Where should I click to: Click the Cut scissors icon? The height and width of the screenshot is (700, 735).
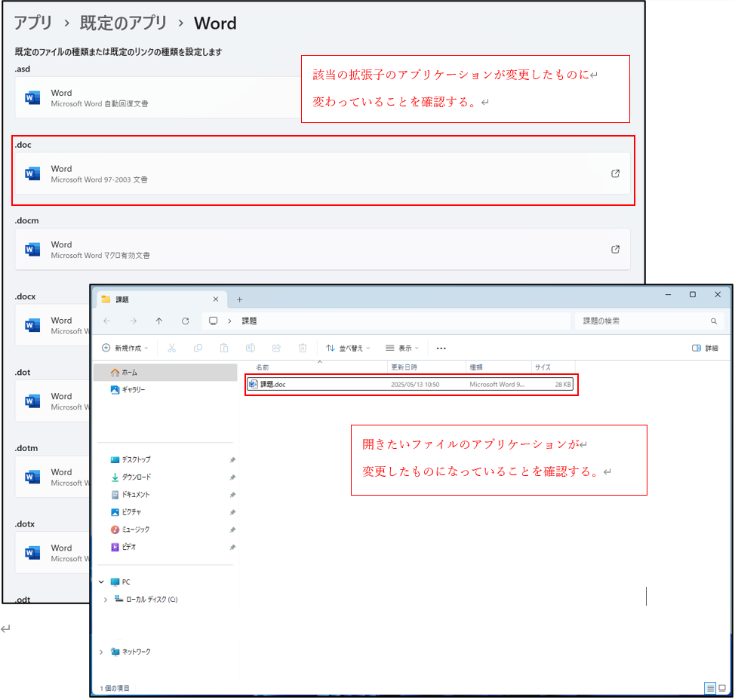[x=171, y=348]
